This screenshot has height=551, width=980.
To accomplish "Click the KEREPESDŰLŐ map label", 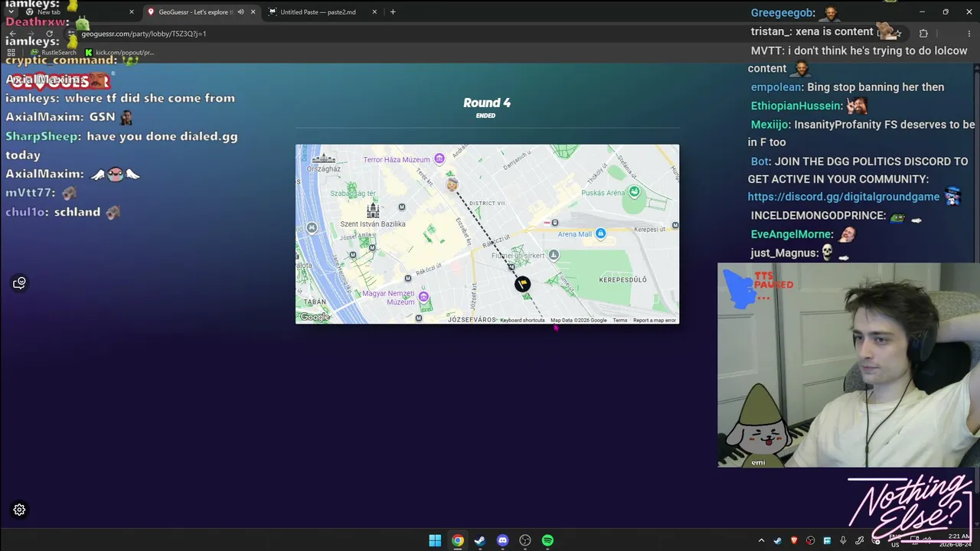I will pyautogui.click(x=622, y=279).
